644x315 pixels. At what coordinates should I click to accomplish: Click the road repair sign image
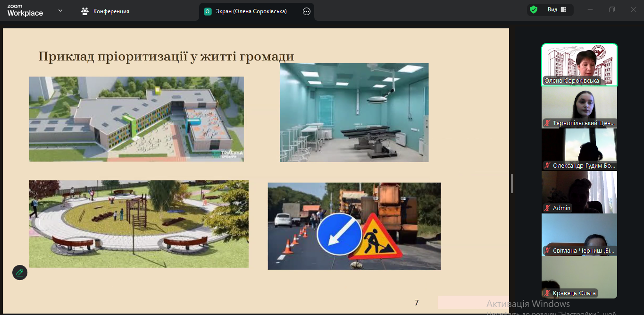354,226
